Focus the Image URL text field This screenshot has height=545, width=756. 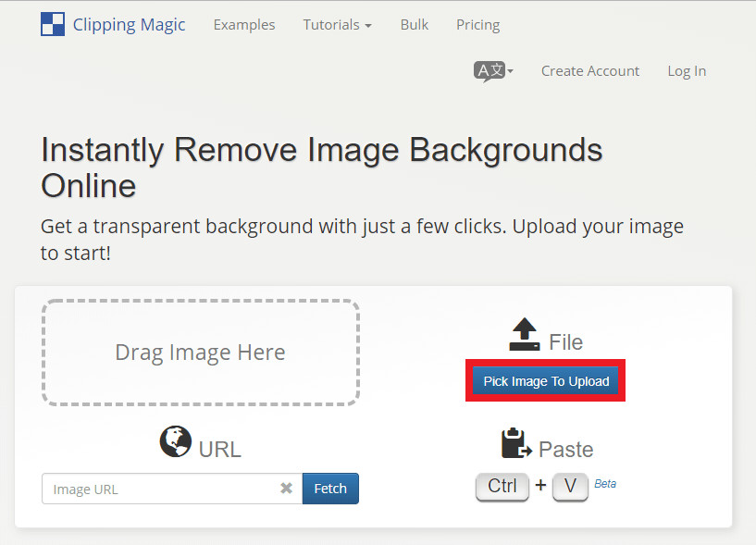[x=157, y=489]
